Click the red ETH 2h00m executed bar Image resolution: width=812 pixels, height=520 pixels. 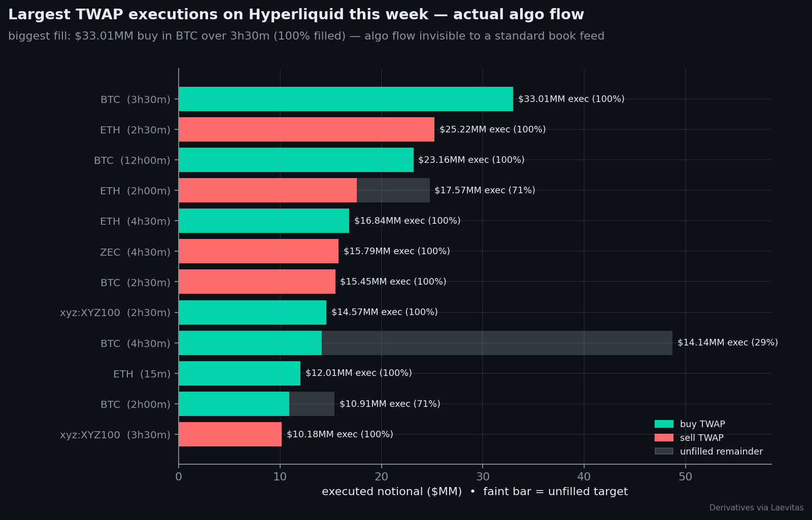point(267,190)
